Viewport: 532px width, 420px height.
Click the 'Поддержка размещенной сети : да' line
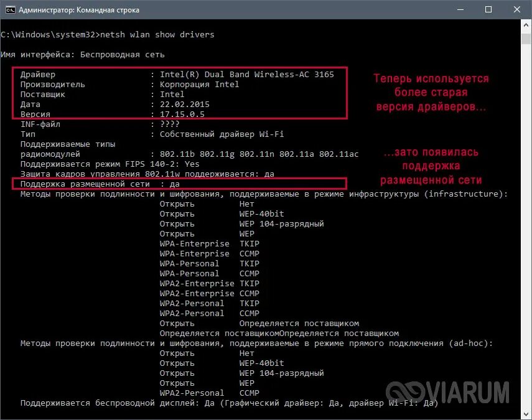tap(100, 184)
